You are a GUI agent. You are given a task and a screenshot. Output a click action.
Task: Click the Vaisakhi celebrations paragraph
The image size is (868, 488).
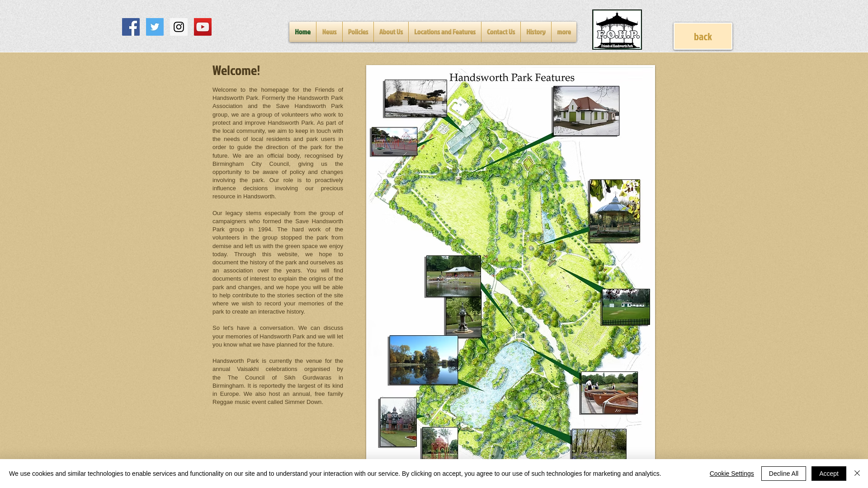click(278, 381)
